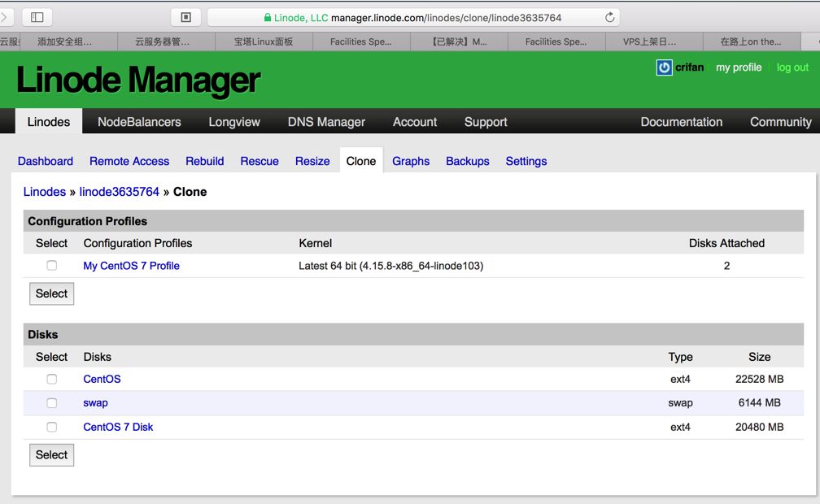Click the Select button under Disks
The width and height of the screenshot is (820, 504).
click(x=52, y=455)
